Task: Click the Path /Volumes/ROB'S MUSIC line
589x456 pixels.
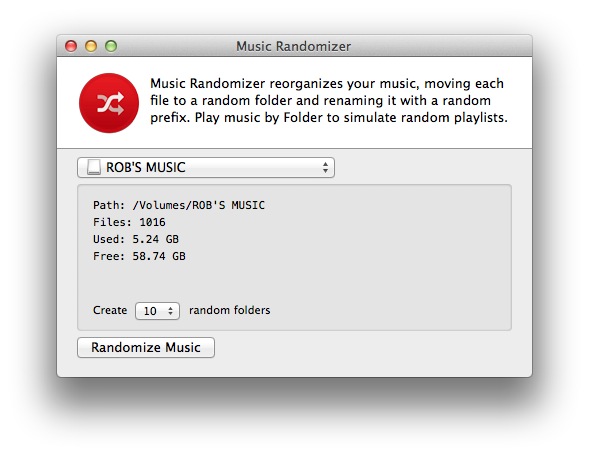Action: tap(179, 205)
